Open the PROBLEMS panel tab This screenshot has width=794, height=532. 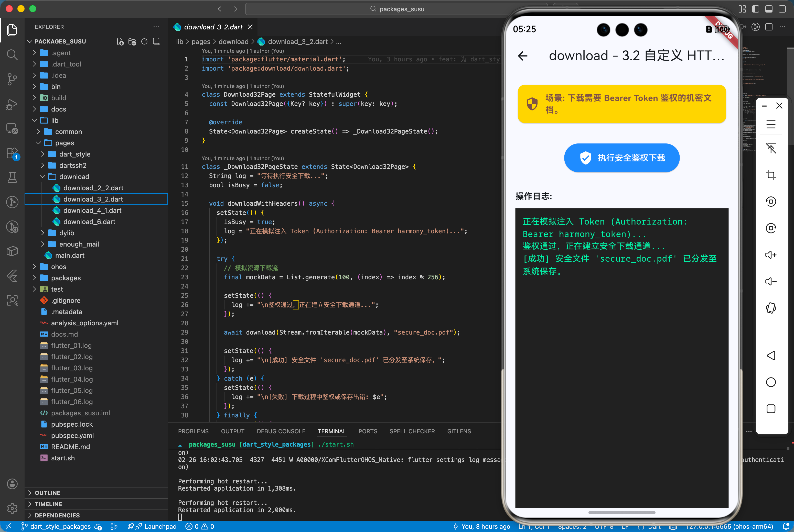193,431
